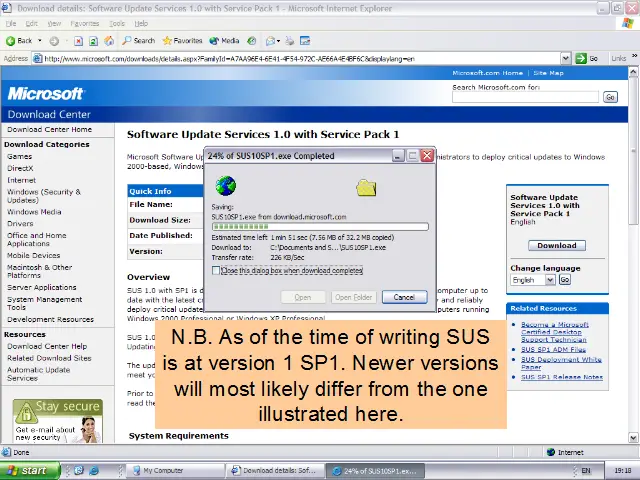Click the address bar URL field
This screenshot has height=480, width=640.
[296, 58]
